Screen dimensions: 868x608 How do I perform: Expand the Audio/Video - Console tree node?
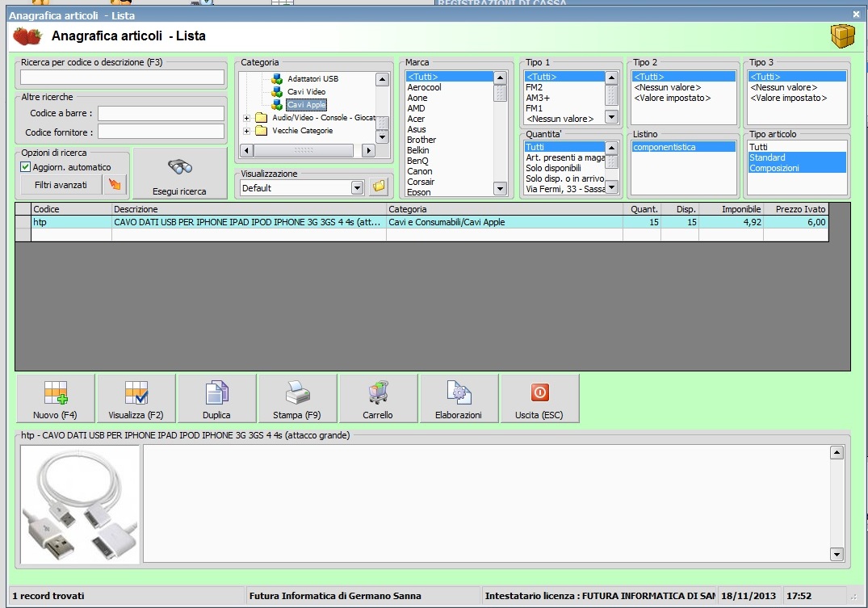246,118
